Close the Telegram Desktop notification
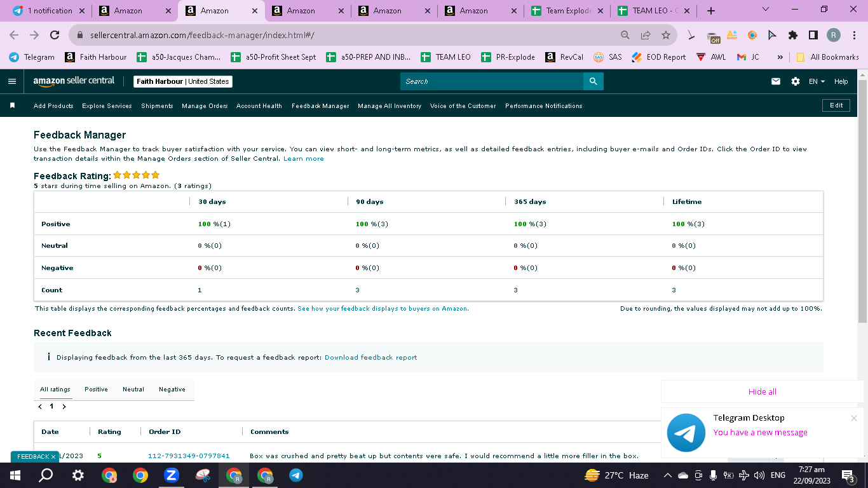 click(x=854, y=418)
